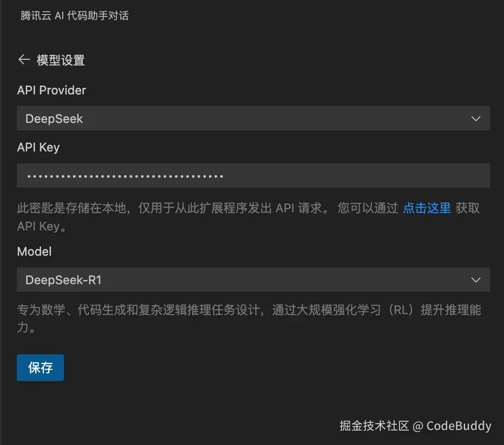The image size is (504, 445).
Task: Go back using the left arrow icon
Action: pos(24,60)
